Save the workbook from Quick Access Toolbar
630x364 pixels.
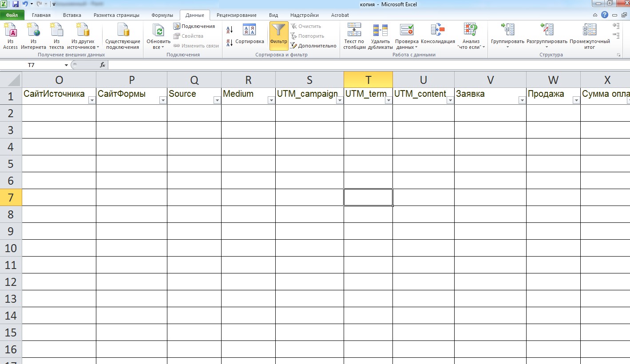tap(16, 4)
